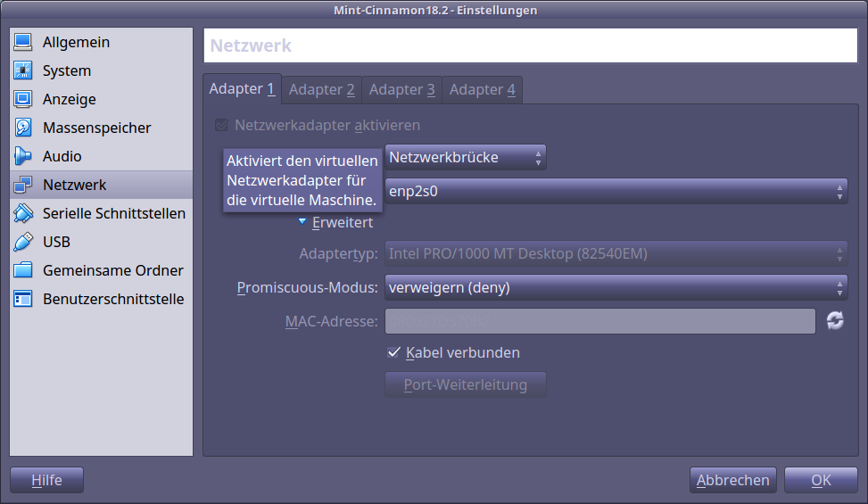The image size is (868, 504).
Task: Open the enp2s0 interface name dropdown
Action: 616,191
